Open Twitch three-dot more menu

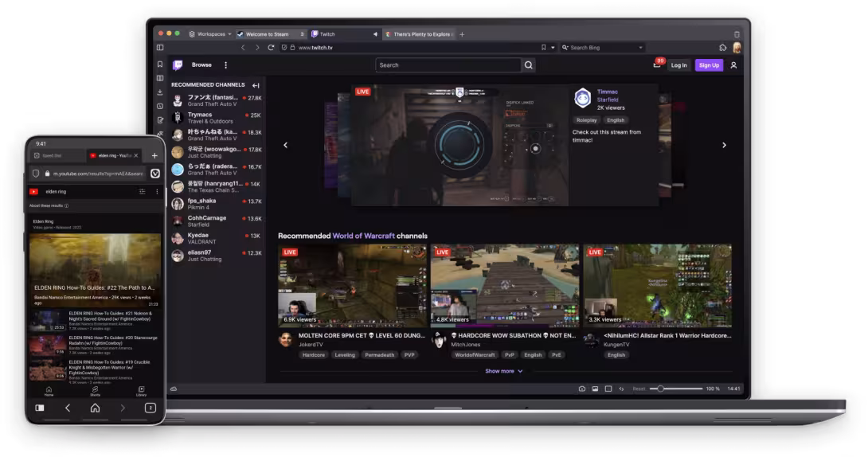[x=225, y=65]
